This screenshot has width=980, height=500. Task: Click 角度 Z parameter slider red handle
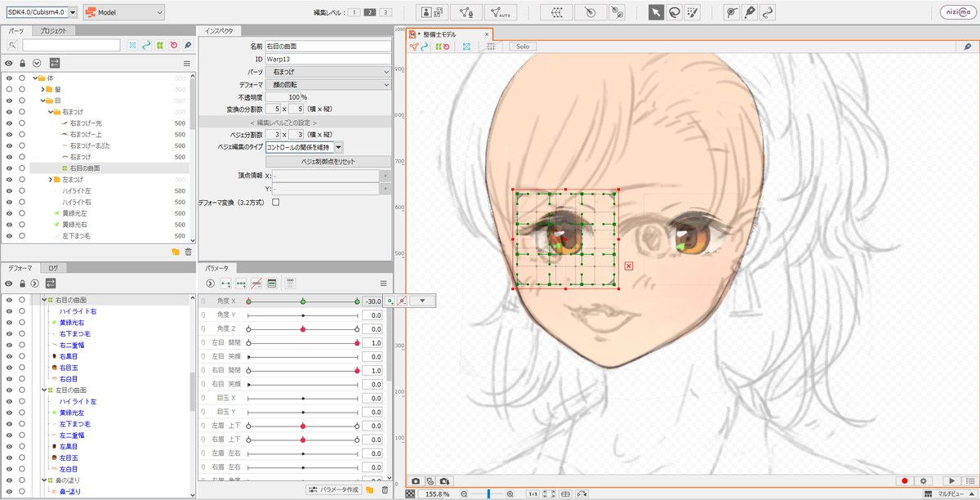(303, 328)
